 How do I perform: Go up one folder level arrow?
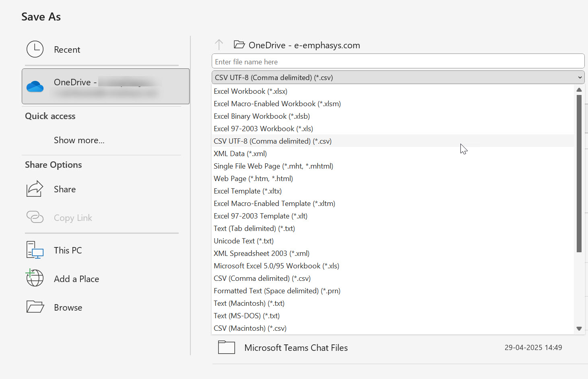[219, 45]
